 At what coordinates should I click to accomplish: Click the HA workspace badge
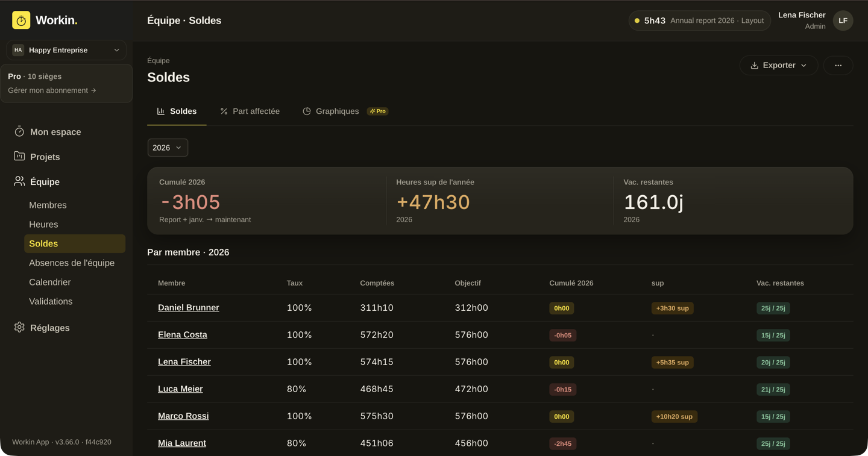[18, 50]
